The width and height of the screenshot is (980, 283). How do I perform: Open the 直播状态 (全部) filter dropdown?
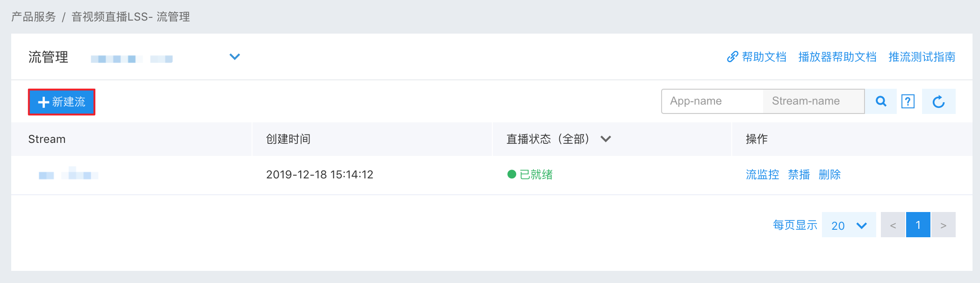pos(605,139)
